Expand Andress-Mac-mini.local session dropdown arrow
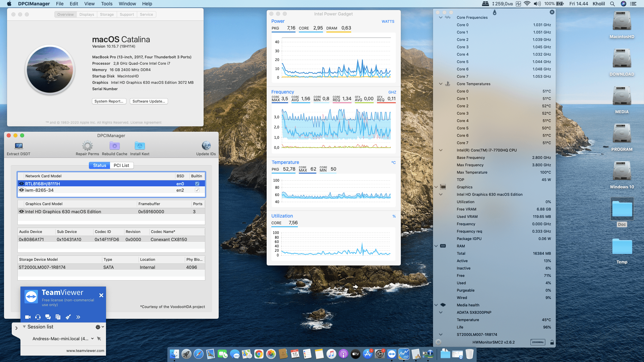The image size is (644, 362). (92, 339)
